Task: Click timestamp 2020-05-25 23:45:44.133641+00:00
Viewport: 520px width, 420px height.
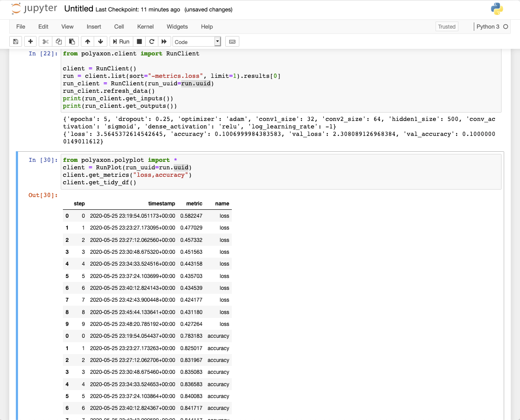Action: coord(133,312)
